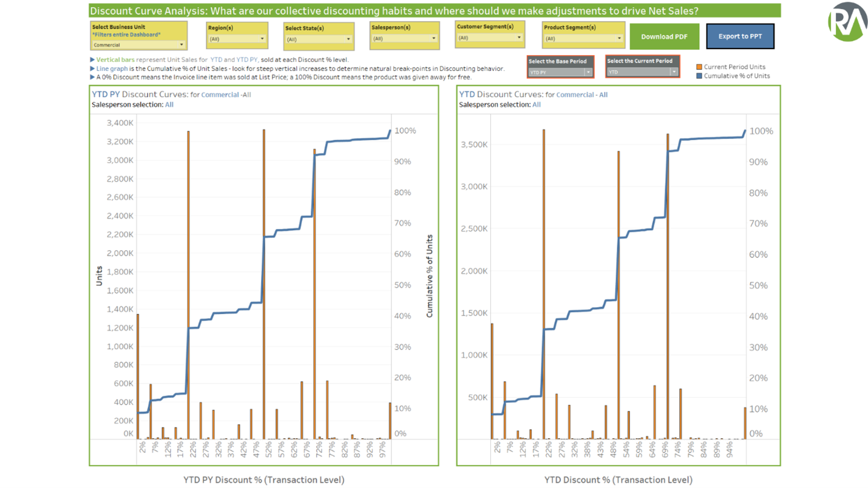Open the Select Business Unit dropdown showing Commercial
868x488 pixels.
pyautogui.click(x=138, y=45)
